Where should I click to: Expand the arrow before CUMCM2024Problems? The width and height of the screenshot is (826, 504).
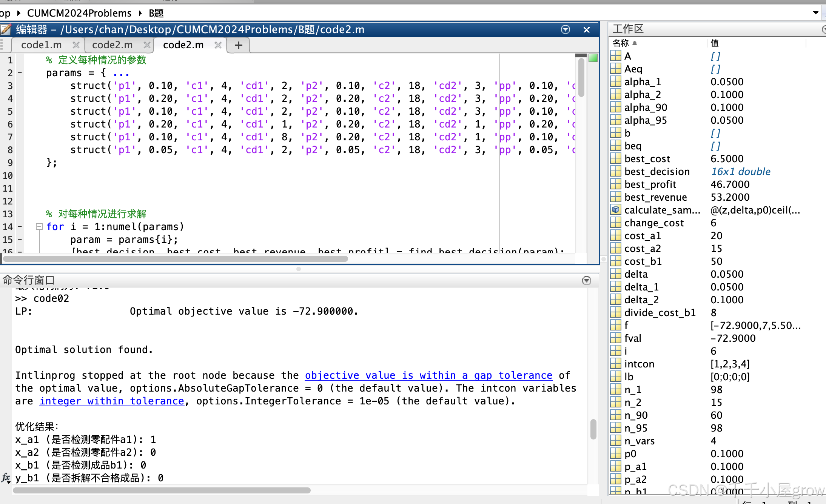(18, 13)
